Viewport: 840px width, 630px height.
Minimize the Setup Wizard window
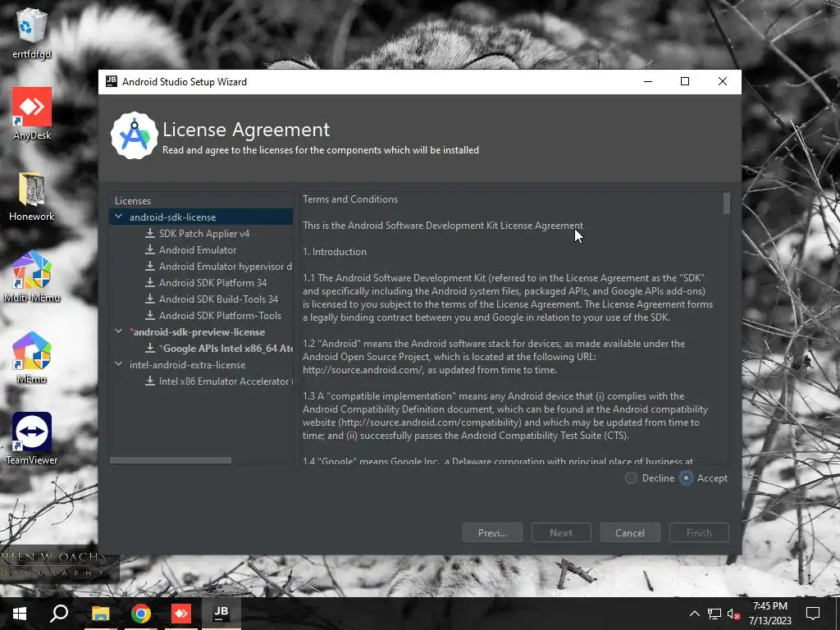(x=648, y=81)
